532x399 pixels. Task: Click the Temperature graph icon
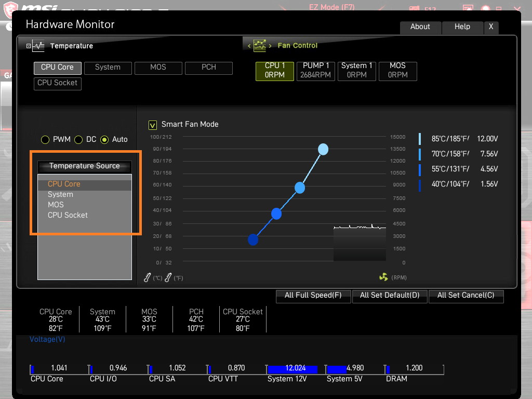(38, 46)
